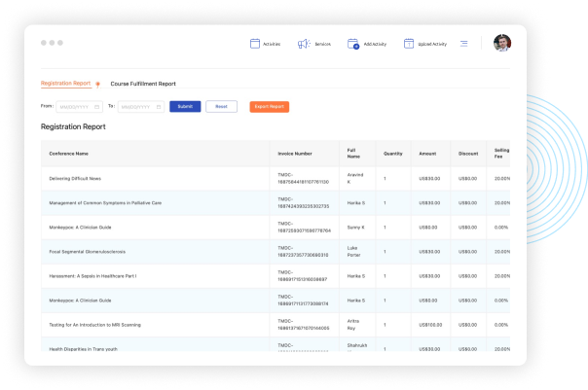
Task: Click the To date input field
Action: 141,107
